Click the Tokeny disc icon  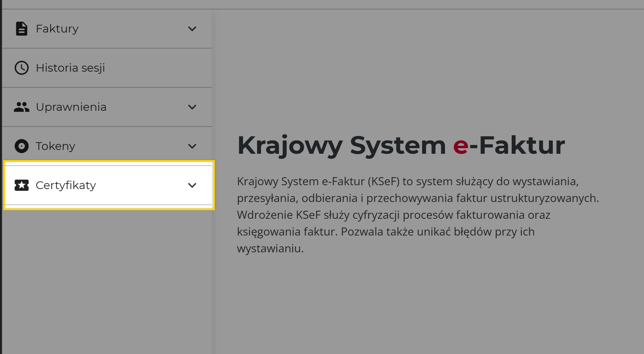tap(22, 146)
